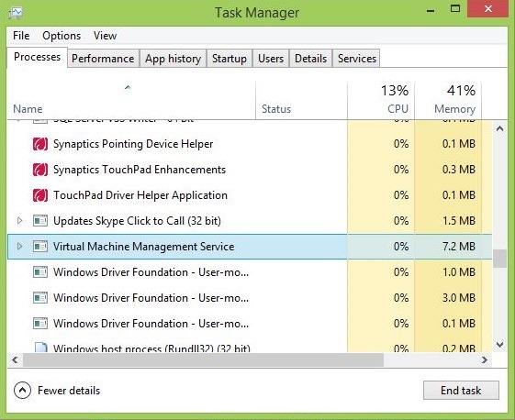This screenshot has width=515, height=420.
Task: Select the Synaptics TouchPad Enhancements icon
Action: [x=40, y=170]
